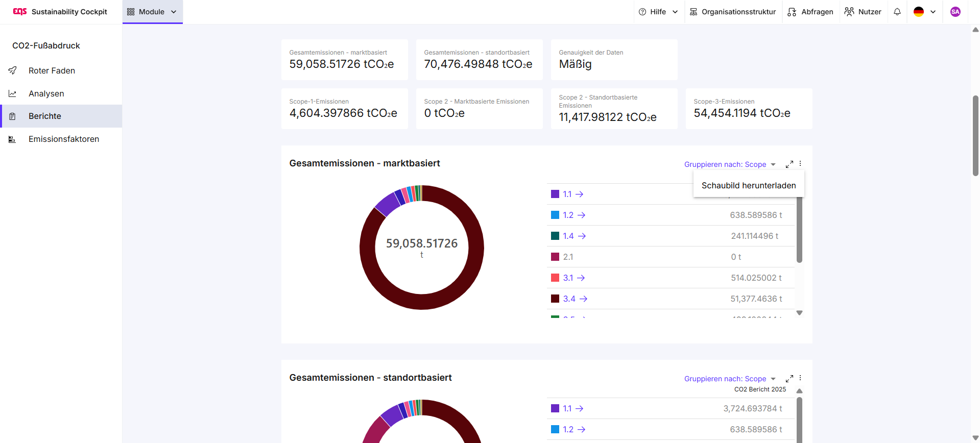Click the CO2 Bericht 2025 label
Image resolution: width=980 pixels, height=443 pixels.
point(760,389)
